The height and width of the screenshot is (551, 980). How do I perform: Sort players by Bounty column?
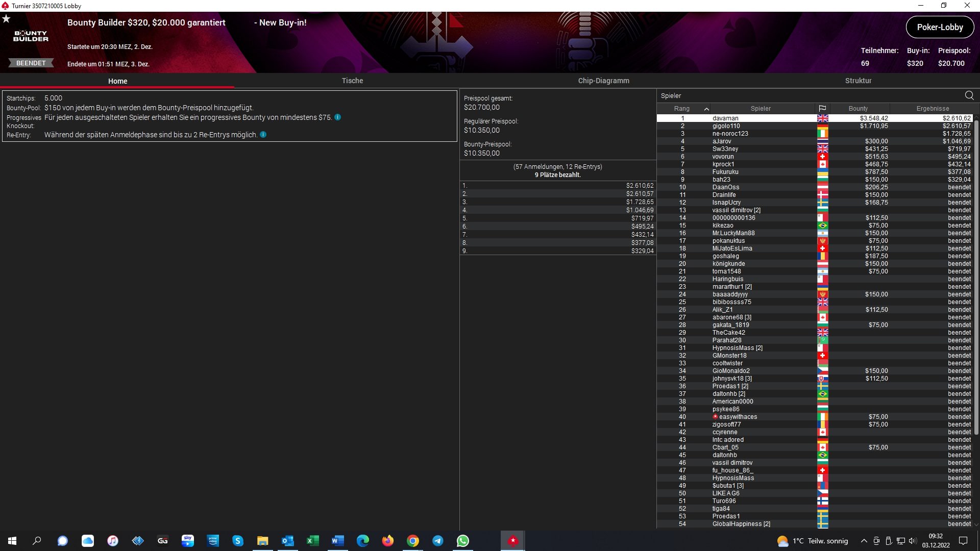[x=857, y=109]
